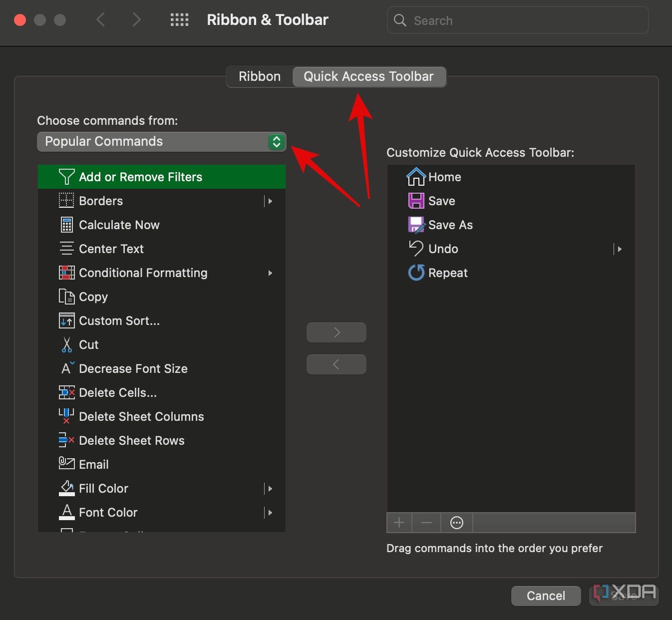Select the Quick Access Toolbar tab

pyautogui.click(x=369, y=77)
